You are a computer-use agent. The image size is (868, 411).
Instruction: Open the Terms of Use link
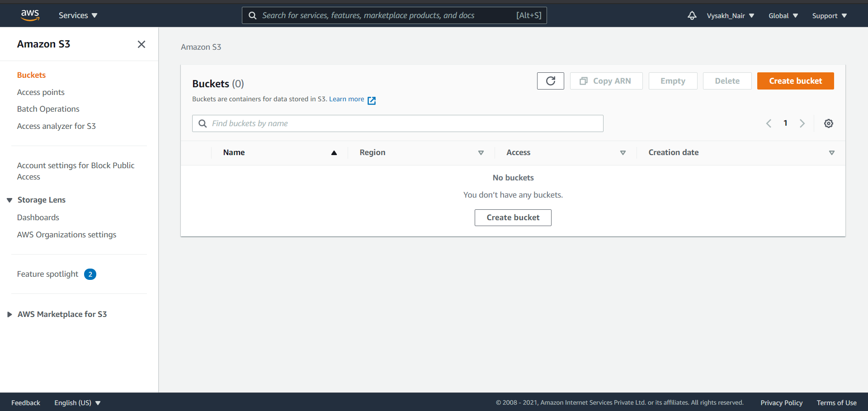point(836,403)
